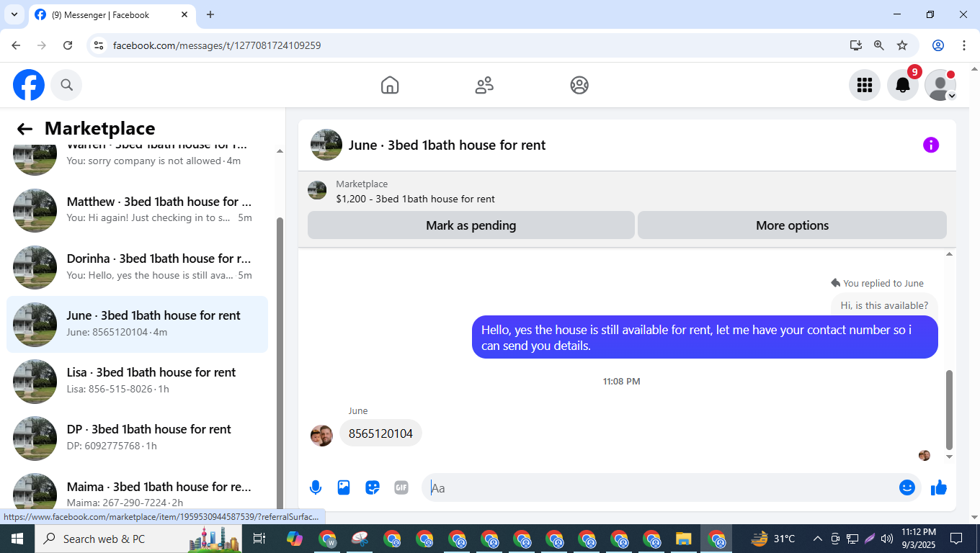Click the volume icon in system tray
This screenshot has width=980, height=553.
point(886,539)
